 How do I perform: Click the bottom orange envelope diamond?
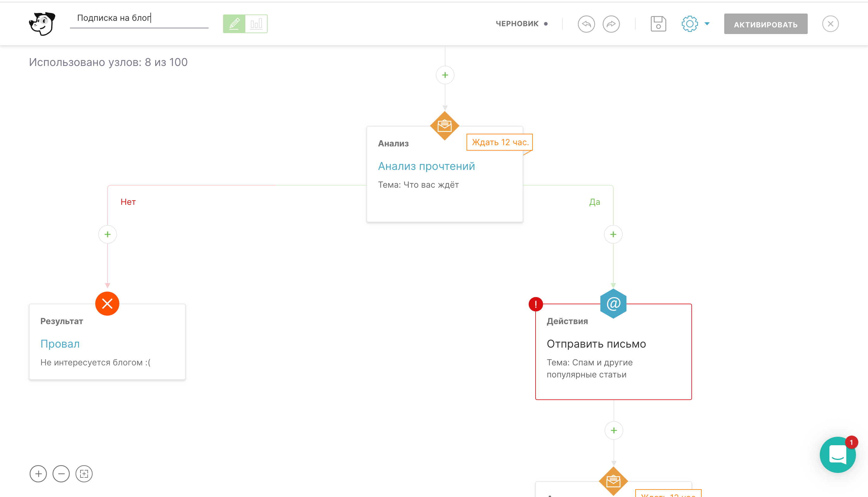click(613, 481)
